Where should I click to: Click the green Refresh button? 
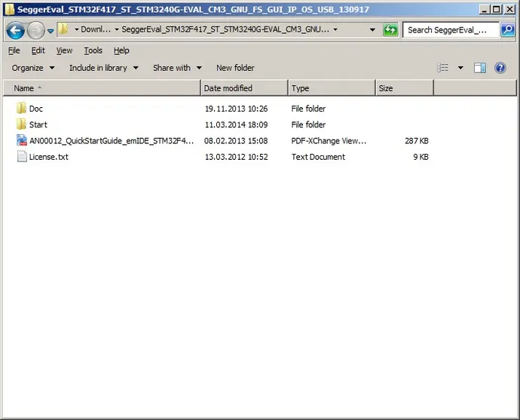[x=390, y=30]
